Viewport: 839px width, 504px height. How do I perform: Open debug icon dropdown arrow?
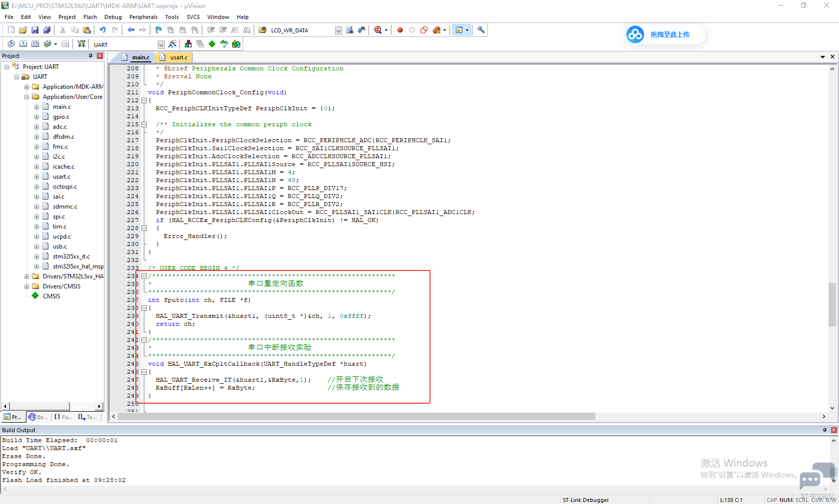(386, 30)
